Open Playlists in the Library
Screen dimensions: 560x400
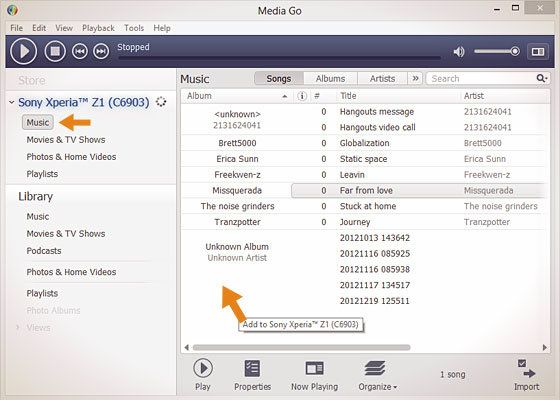click(42, 293)
